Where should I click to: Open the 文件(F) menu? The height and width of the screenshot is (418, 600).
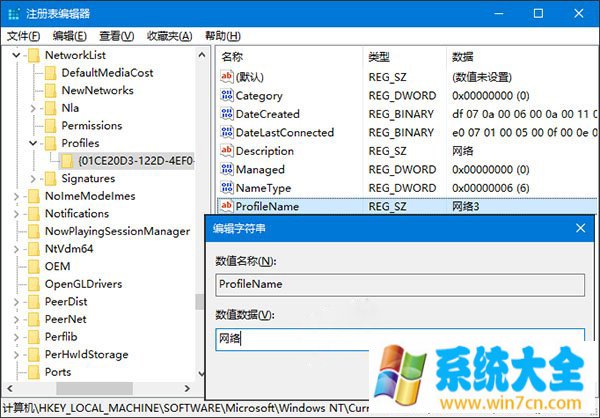click(23, 36)
